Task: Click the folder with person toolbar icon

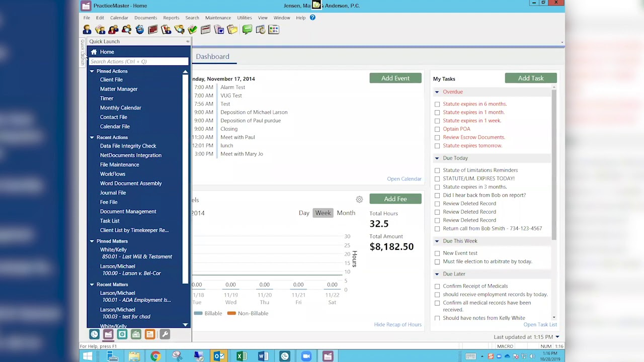Action: click(100, 30)
